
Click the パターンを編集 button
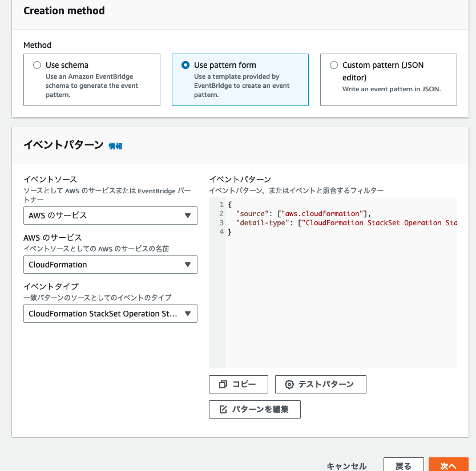tap(255, 409)
